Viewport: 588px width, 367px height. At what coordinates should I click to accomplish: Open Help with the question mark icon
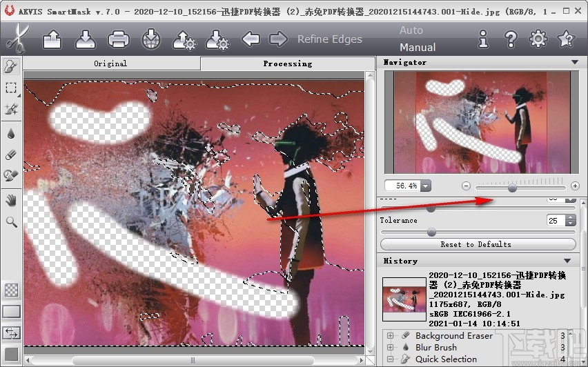coord(511,39)
